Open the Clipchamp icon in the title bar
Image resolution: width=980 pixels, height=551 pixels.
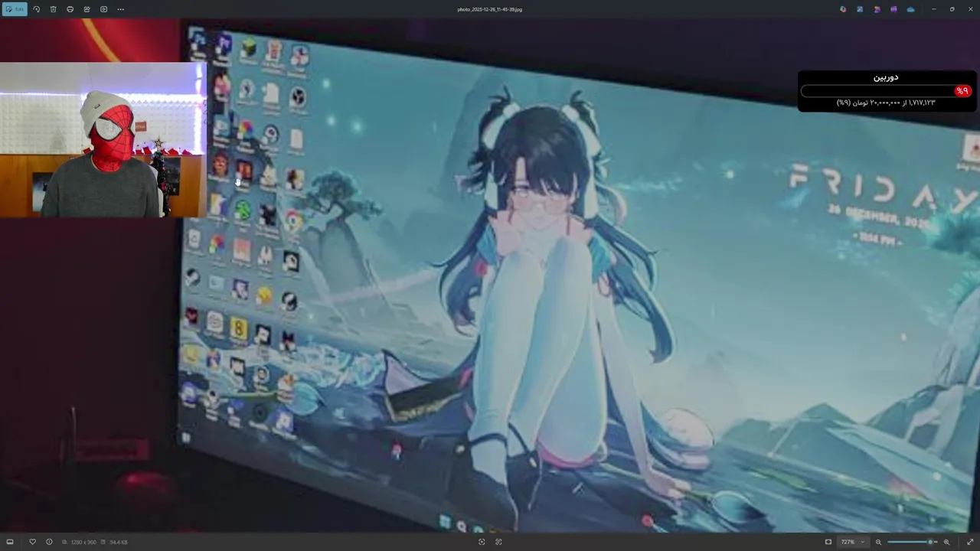point(877,9)
